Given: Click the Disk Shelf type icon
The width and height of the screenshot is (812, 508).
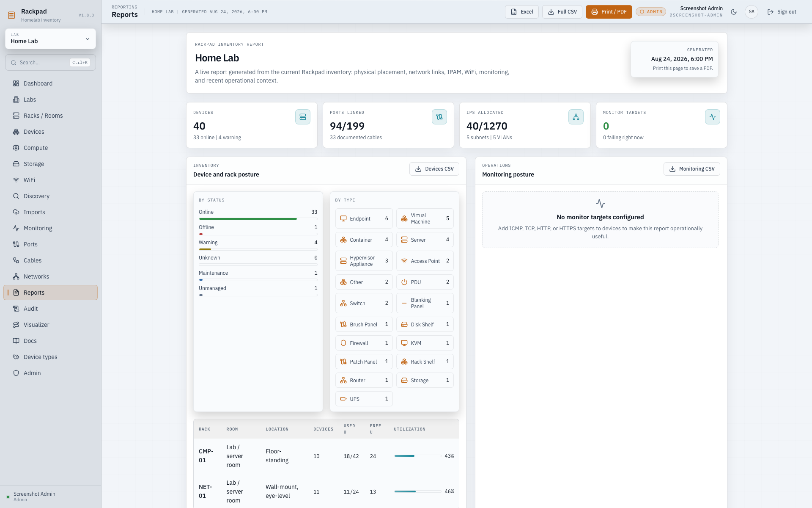Looking at the screenshot, I should point(404,324).
